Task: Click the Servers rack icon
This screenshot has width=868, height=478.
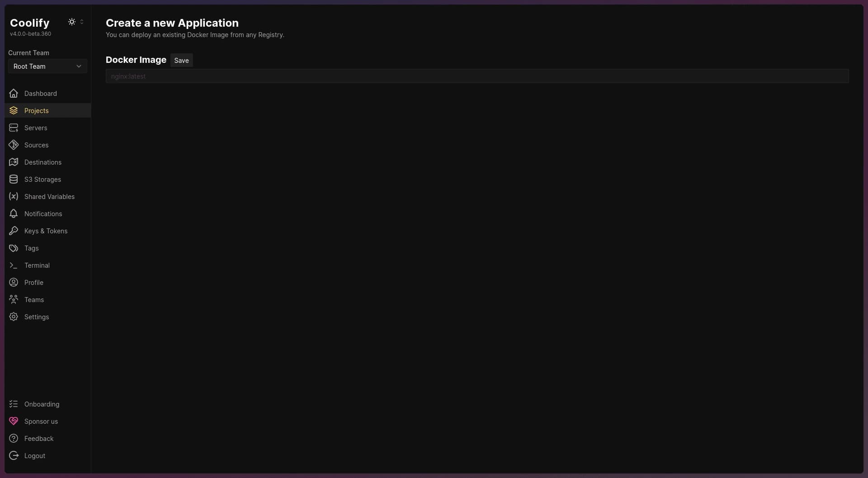Action: (14, 128)
